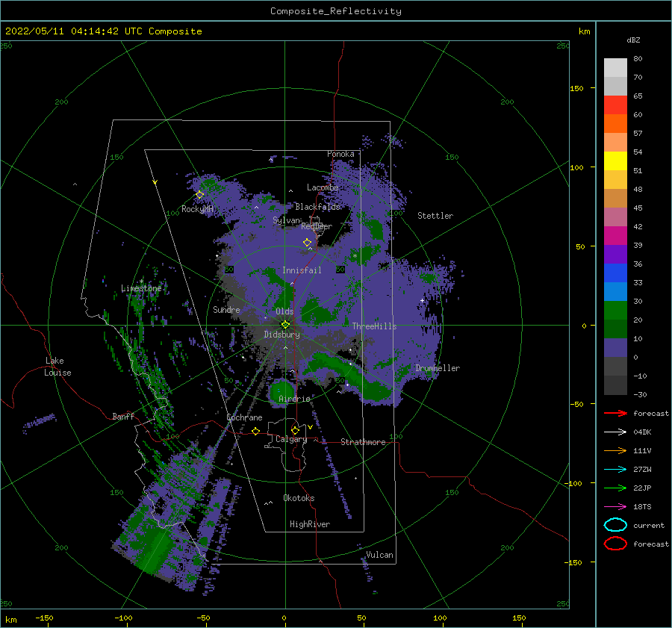Click the Sylvan label
The width and height of the screenshot is (672, 628).
286,220
